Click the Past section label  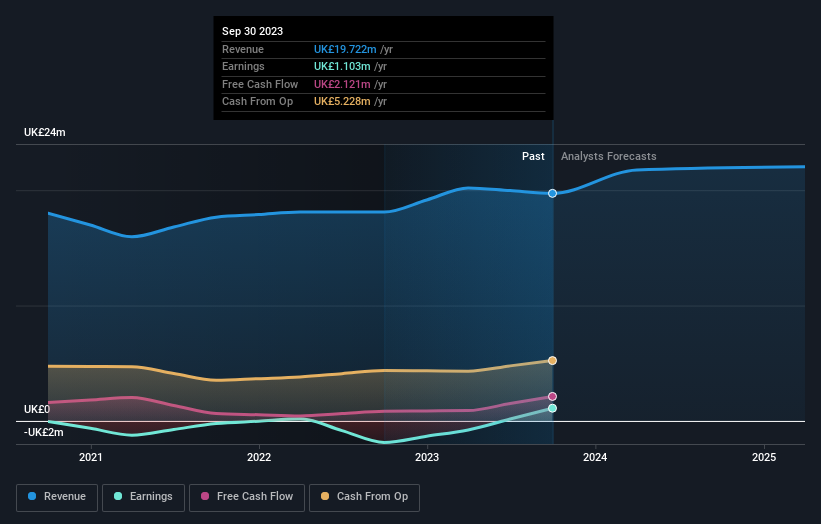coord(533,157)
